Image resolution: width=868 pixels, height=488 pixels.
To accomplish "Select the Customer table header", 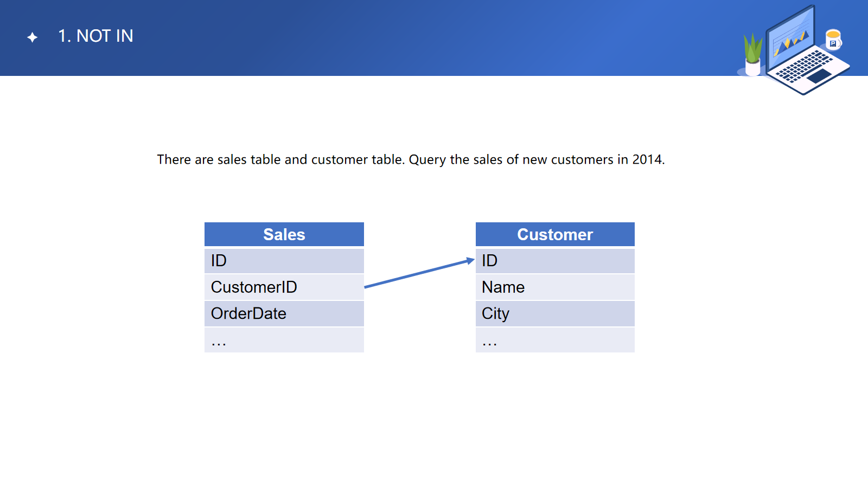I will pos(554,234).
